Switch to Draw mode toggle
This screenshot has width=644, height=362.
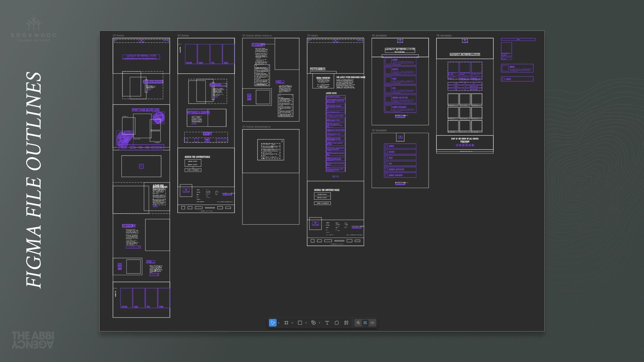358,323
